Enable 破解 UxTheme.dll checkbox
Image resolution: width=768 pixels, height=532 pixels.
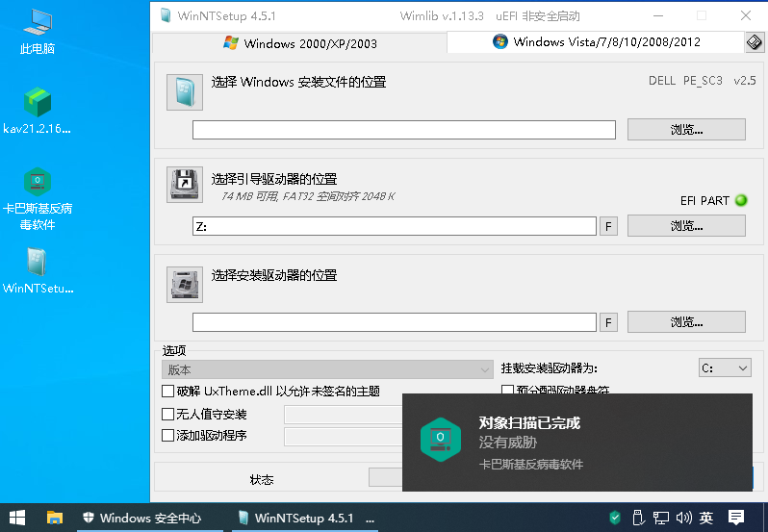click(167, 391)
